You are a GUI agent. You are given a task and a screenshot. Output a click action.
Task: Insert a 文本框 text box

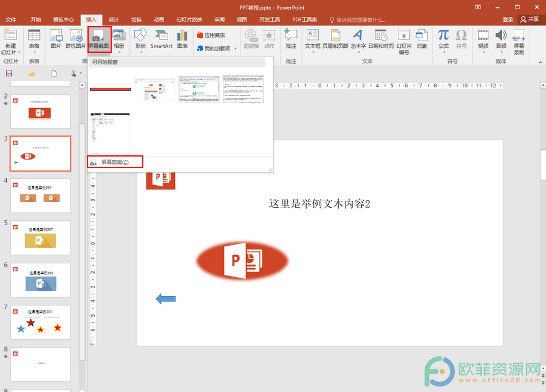tap(313, 41)
